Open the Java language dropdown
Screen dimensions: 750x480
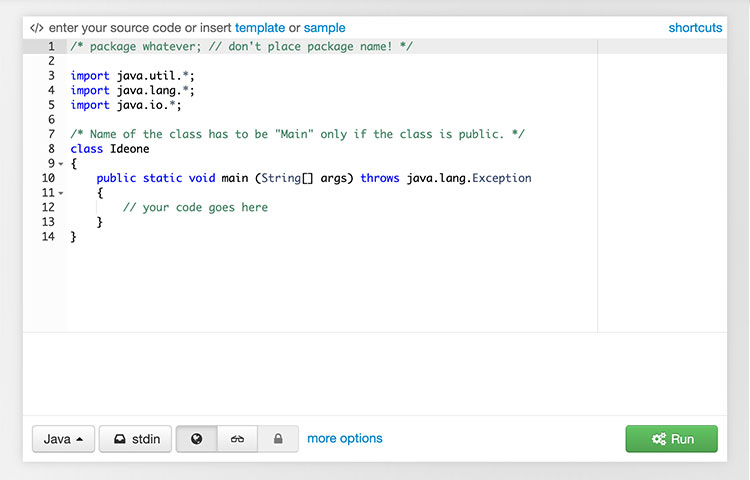[64, 438]
